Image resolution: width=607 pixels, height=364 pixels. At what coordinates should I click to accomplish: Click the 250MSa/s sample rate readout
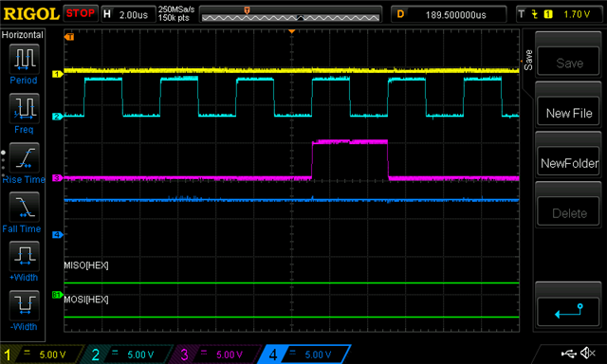click(x=176, y=9)
